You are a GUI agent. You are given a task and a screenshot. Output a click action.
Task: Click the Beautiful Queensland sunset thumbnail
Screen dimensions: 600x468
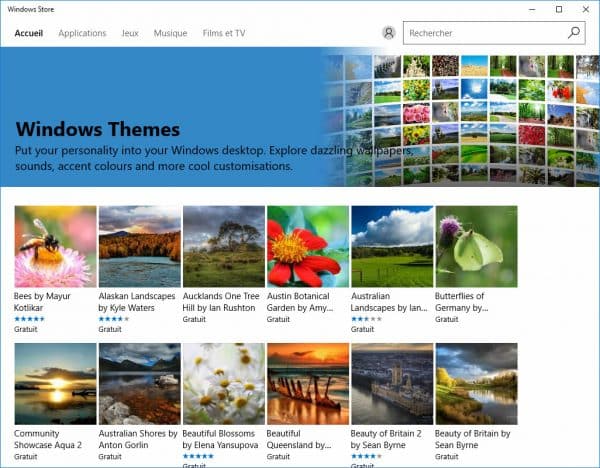(308, 384)
